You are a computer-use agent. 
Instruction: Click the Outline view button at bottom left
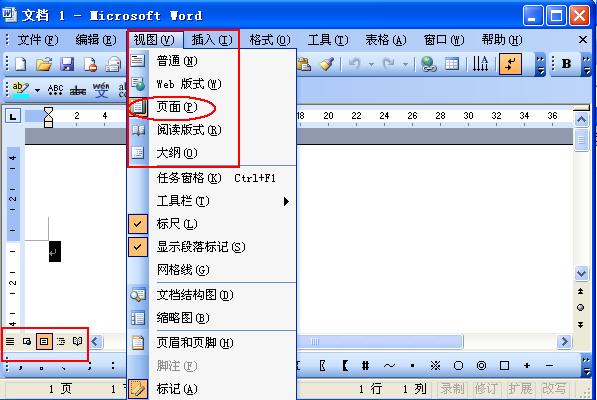(x=61, y=341)
